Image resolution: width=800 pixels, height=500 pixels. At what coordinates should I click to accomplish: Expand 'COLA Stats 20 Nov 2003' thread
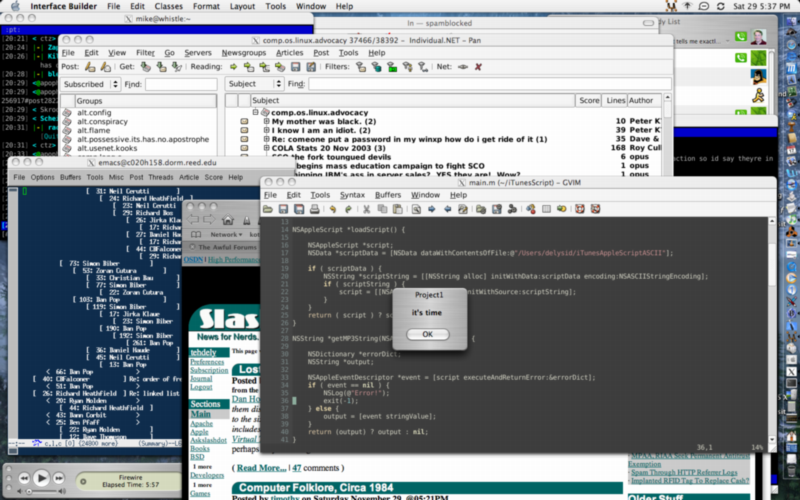tap(266, 148)
